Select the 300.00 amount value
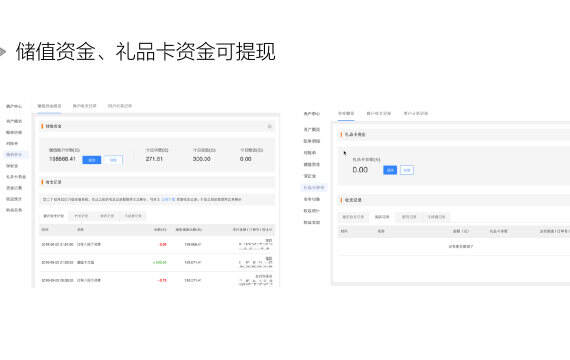Screen dimensions: 570x360 point(202,159)
